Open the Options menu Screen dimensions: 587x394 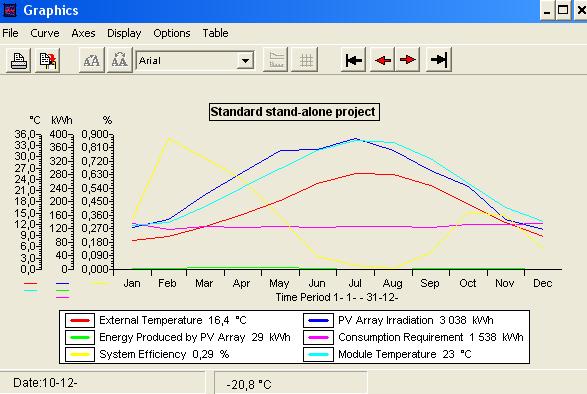171,33
